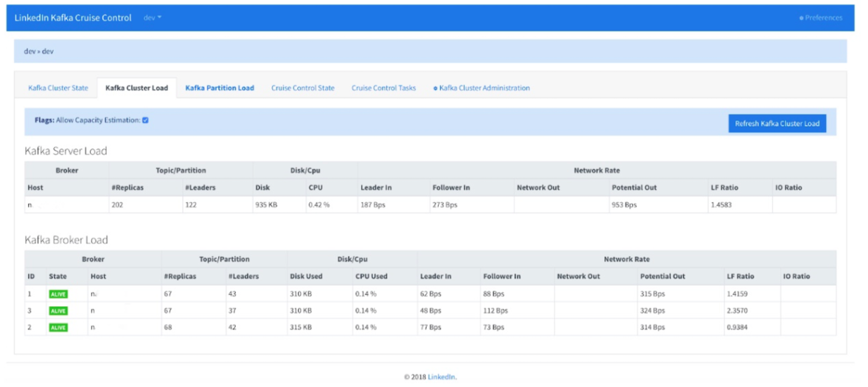The width and height of the screenshot is (868, 387).
Task: Open Kafka Cluster Administration tab
Action: [481, 88]
